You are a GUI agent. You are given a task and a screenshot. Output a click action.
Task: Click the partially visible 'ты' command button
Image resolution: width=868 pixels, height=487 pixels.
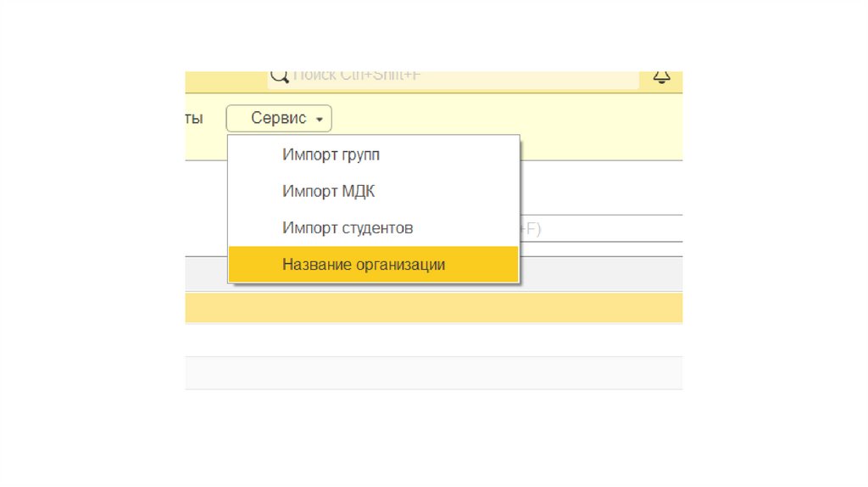(x=195, y=119)
